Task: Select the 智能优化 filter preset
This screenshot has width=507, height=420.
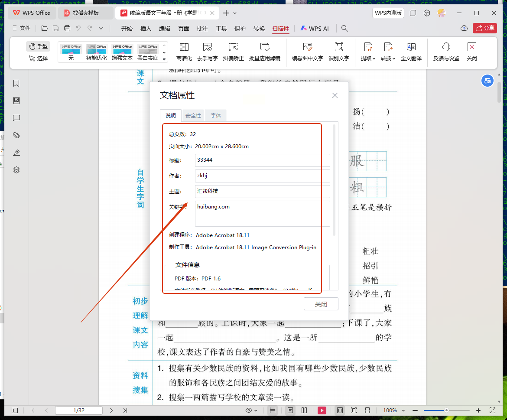Action: click(x=96, y=52)
